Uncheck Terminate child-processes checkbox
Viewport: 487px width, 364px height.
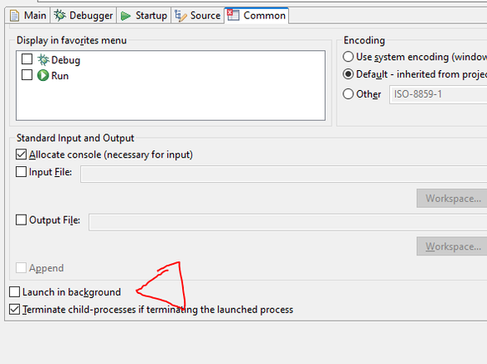tap(15, 309)
